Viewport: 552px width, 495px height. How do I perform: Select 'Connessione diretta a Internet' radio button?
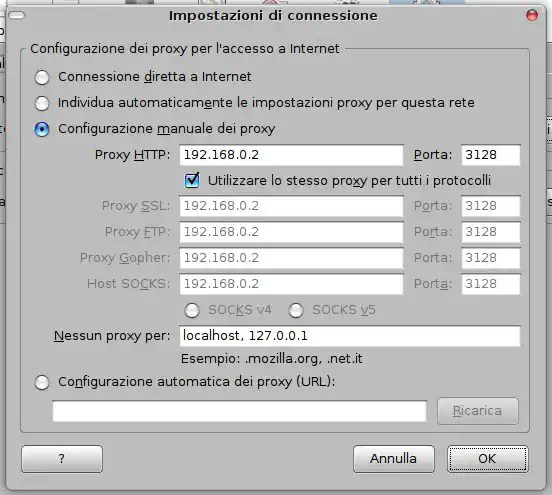(42, 77)
